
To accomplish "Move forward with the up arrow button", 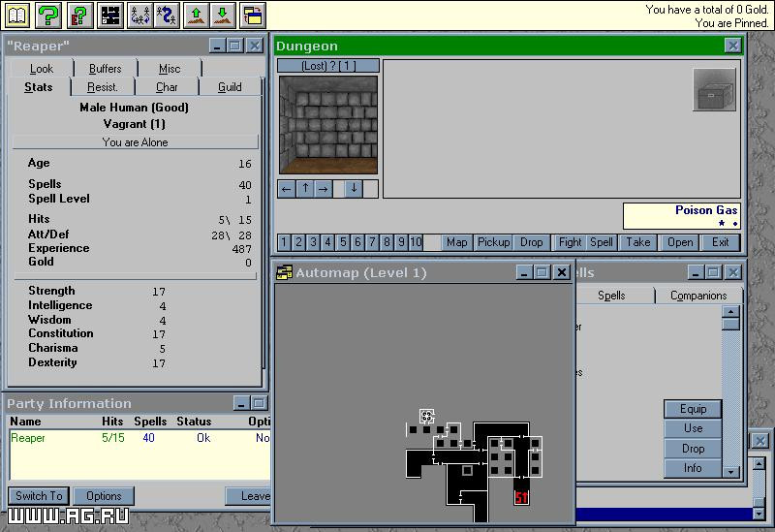I will pos(305,188).
